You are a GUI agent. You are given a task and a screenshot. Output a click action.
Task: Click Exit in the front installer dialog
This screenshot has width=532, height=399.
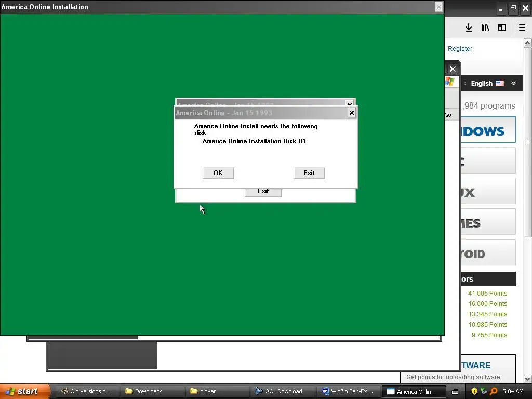309,173
